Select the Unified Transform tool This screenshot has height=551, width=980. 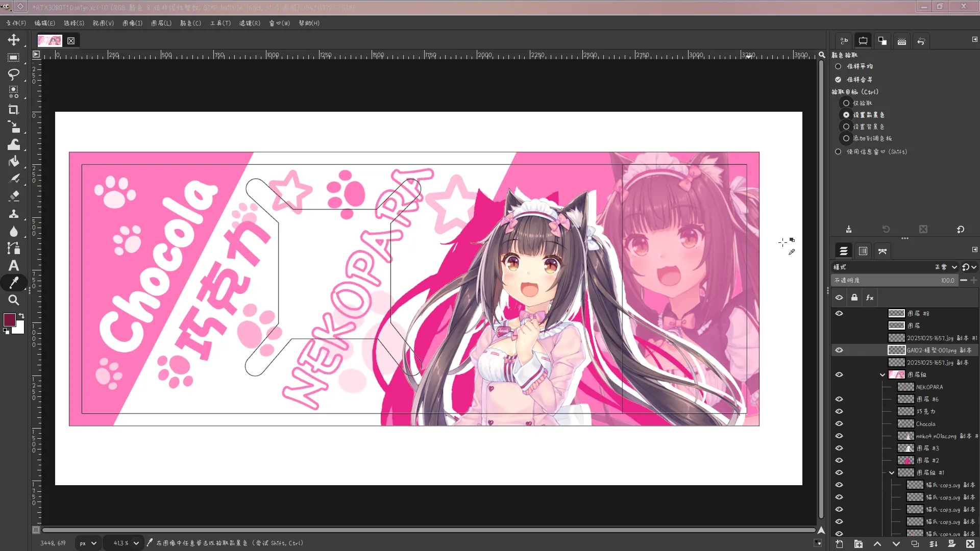tap(14, 127)
